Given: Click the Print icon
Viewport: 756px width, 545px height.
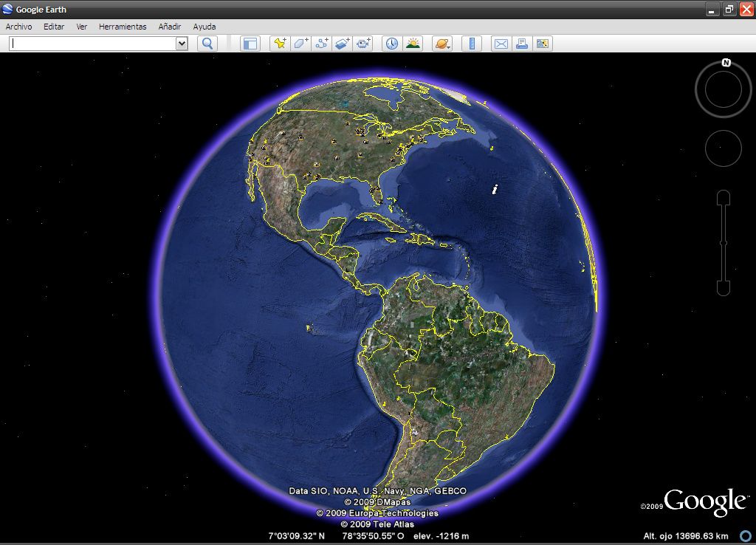Looking at the screenshot, I should (x=522, y=44).
